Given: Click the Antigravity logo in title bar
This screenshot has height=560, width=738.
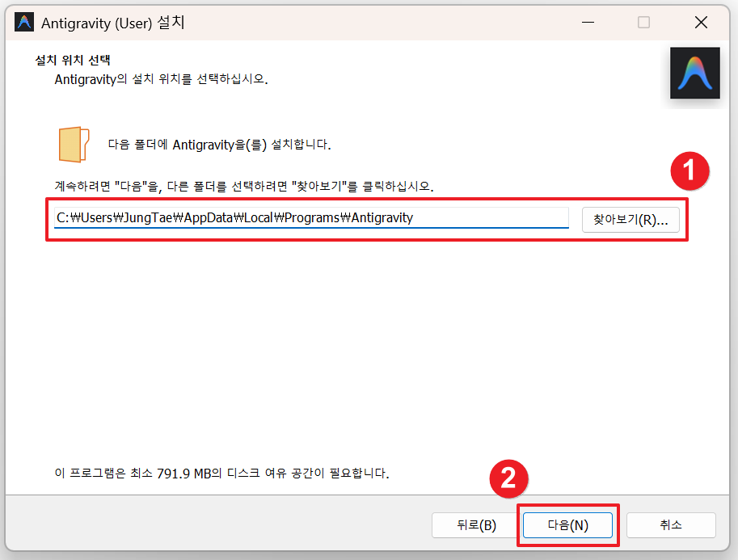Looking at the screenshot, I should [24, 22].
